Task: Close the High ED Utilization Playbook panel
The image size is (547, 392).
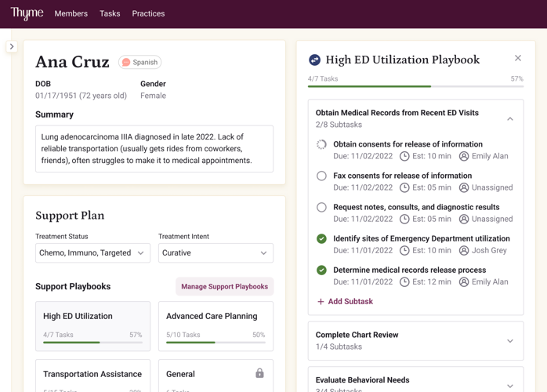Action: [517, 58]
